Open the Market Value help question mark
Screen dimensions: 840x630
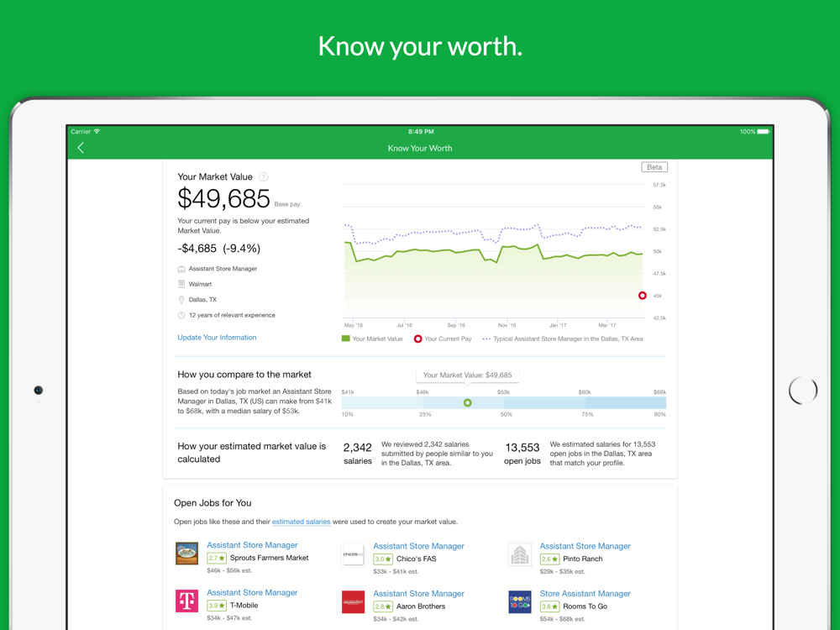pos(264,176)
